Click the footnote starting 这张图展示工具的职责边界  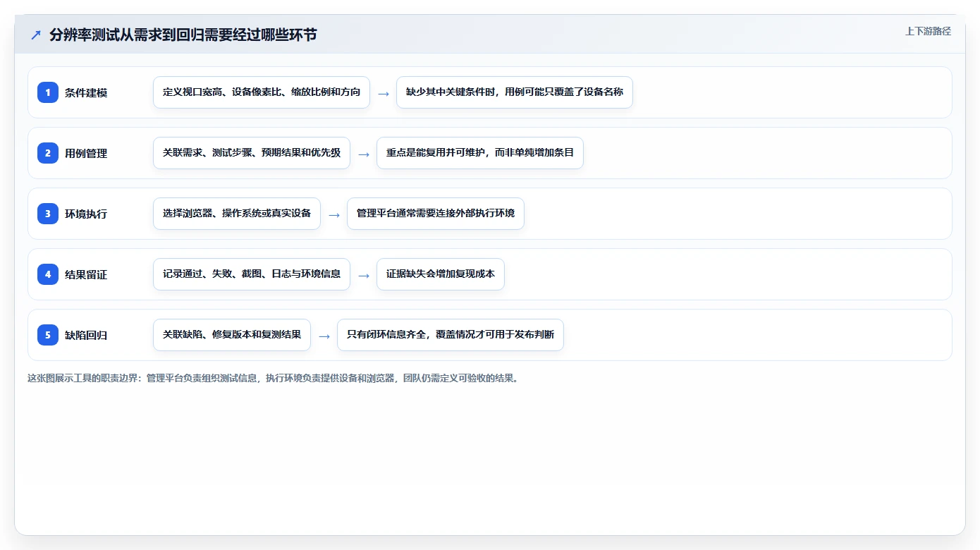274,378
